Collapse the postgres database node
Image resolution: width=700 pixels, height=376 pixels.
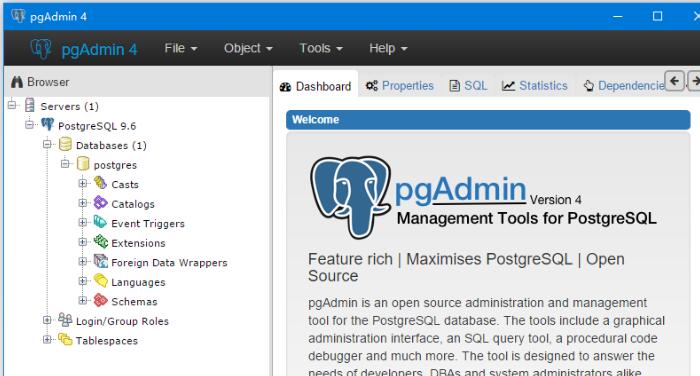pyautogui.click(x=65, y=163)
